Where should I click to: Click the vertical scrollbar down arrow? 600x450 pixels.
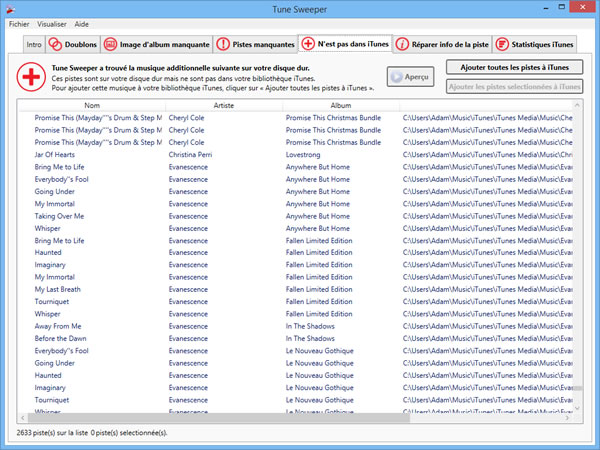577,408
